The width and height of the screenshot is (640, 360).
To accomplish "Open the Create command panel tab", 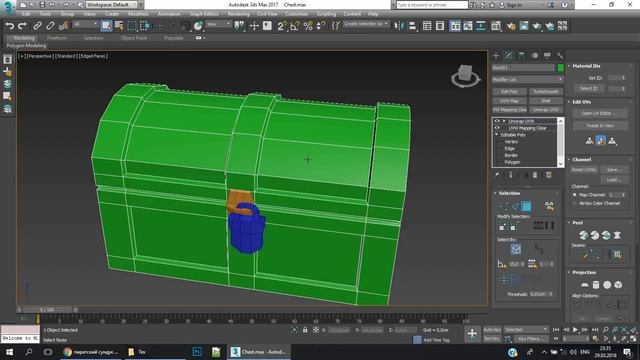I will click(496, 55).
